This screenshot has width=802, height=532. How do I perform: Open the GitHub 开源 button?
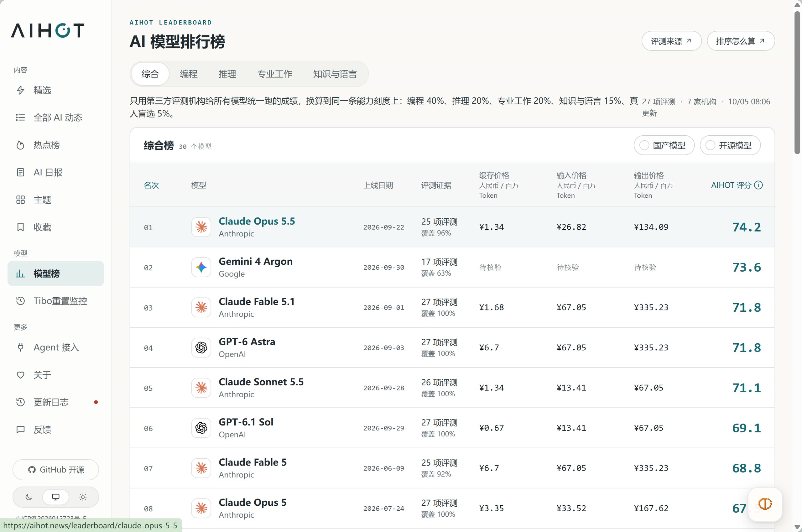click(x=56, y=470)
